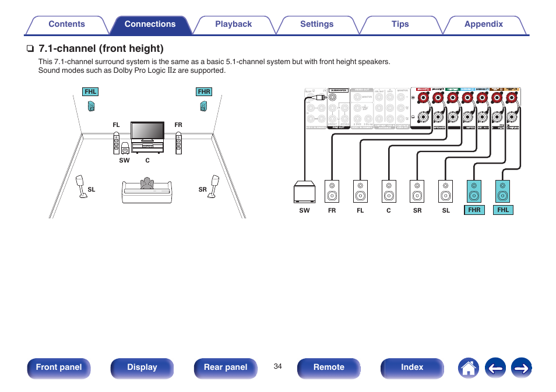Screen dimensions: 556x392
Task: Click the FHL label under wiring diagram
Action: click(x=503, y=210)
